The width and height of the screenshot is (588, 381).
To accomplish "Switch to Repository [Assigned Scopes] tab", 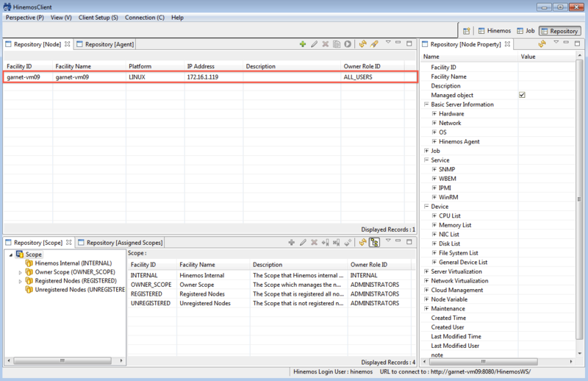I will (121, 243).
